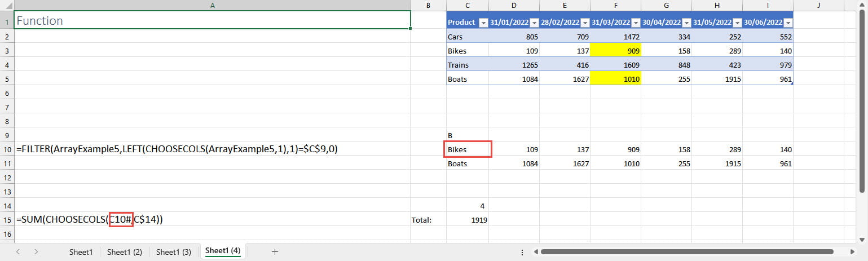
Task: Expand the 31/03/2022 filter dropdown
Action: pos(635,23)
